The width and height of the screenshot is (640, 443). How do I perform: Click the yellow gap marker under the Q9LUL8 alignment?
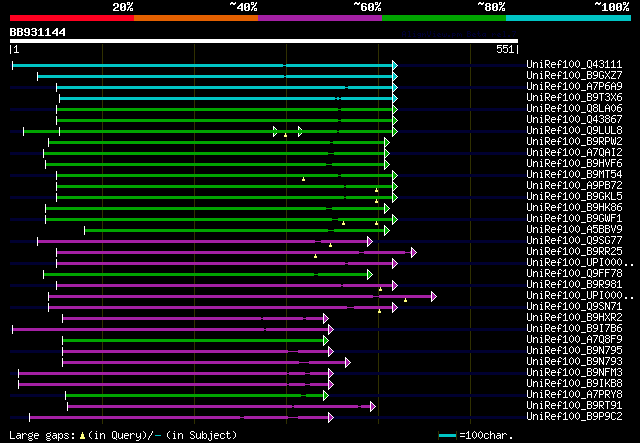pos(285,135)
